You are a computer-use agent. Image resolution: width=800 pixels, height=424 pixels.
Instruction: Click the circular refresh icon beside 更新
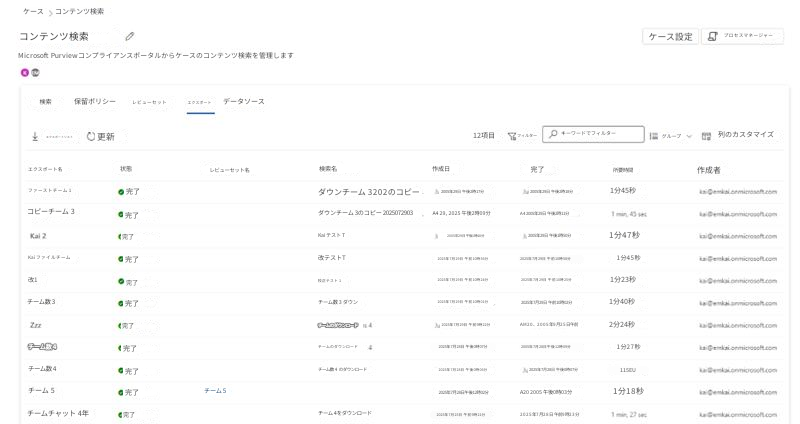click(x=91, y=136)
